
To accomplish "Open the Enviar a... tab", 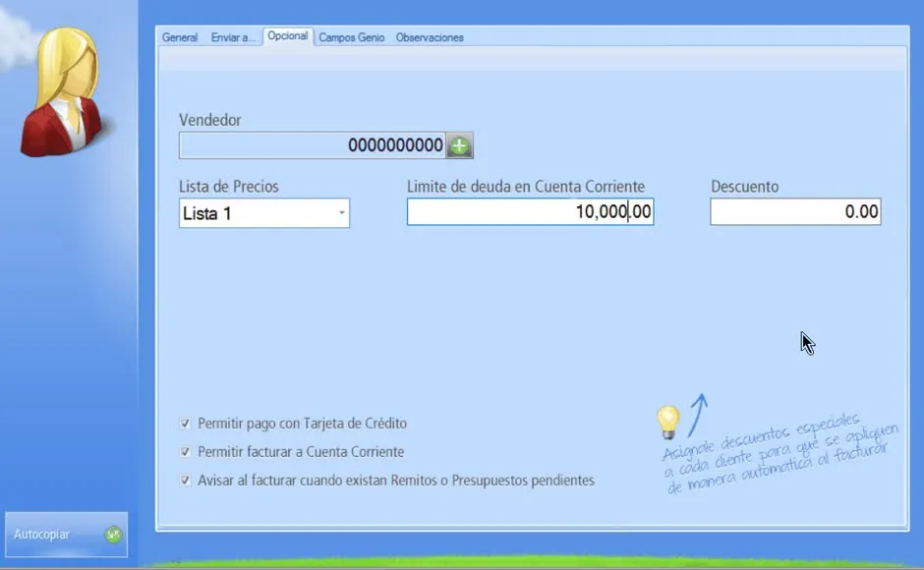I will pyautogui.click(x=233, y=37).
